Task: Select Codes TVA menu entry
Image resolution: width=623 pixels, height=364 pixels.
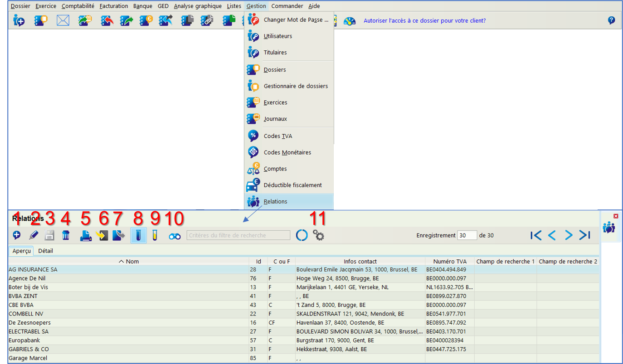Action: point(289,136)
